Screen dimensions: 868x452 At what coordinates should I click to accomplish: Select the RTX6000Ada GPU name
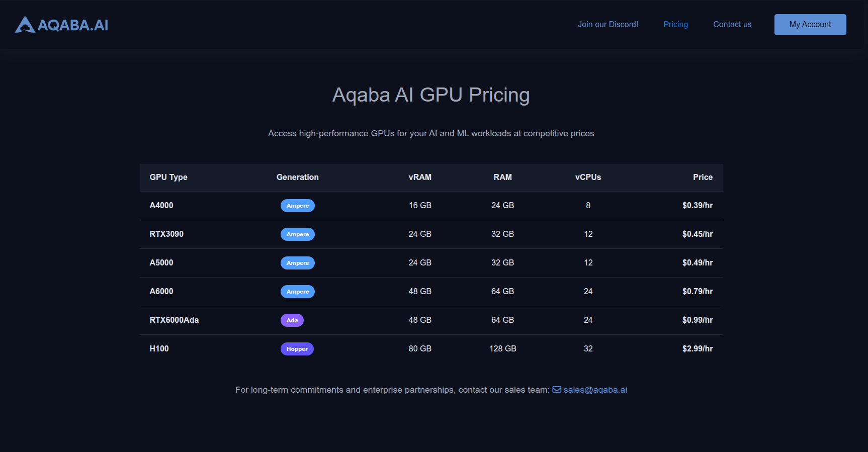tap(174, 320)
